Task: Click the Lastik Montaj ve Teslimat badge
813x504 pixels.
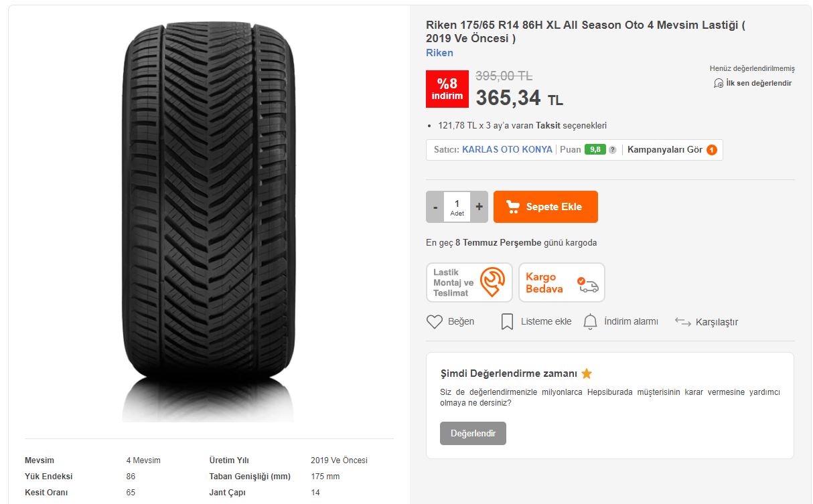Action: pos(469,282)
